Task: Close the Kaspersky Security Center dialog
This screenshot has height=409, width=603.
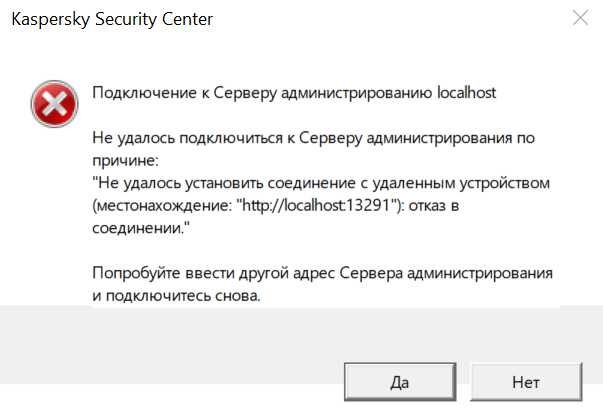Action: pos(580,18)
